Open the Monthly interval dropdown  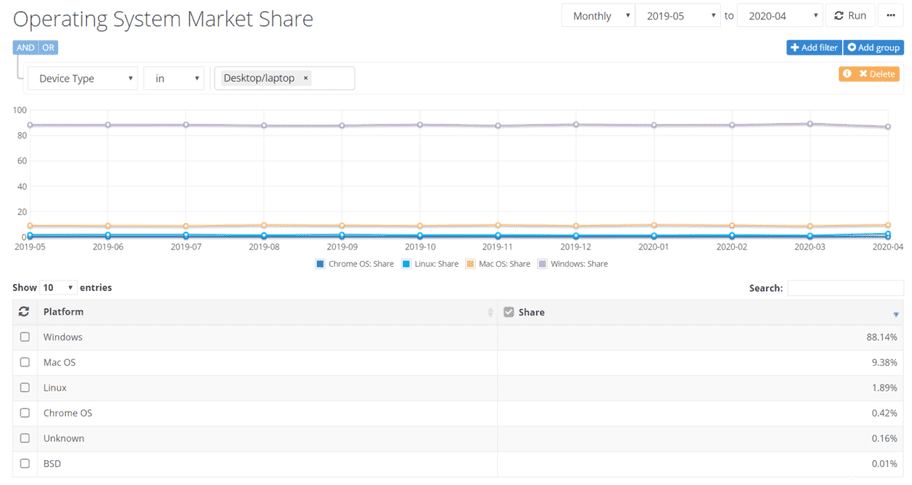point(598,16)
